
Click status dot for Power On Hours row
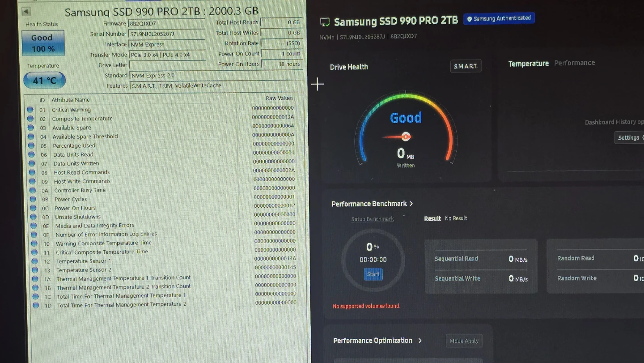33,208
